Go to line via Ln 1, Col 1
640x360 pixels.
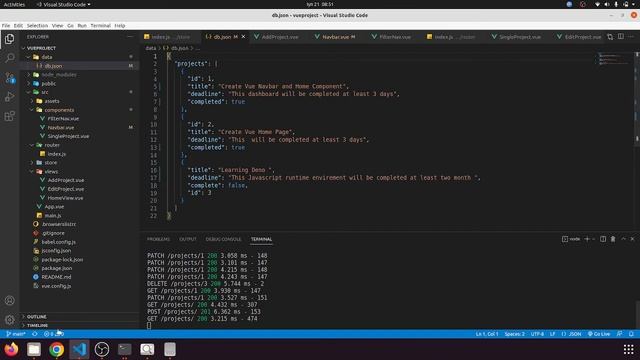(x=487, y=334)
